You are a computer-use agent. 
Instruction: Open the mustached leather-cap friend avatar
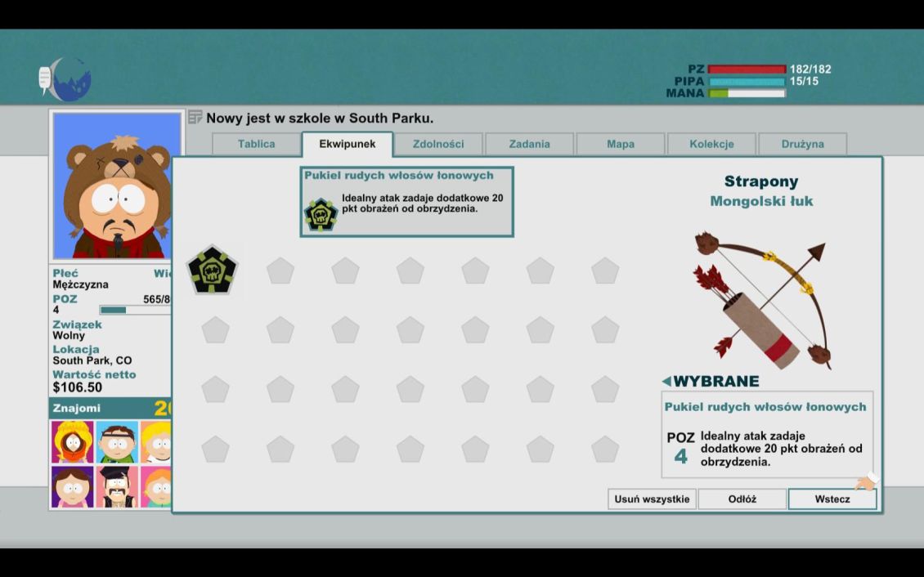117,487
